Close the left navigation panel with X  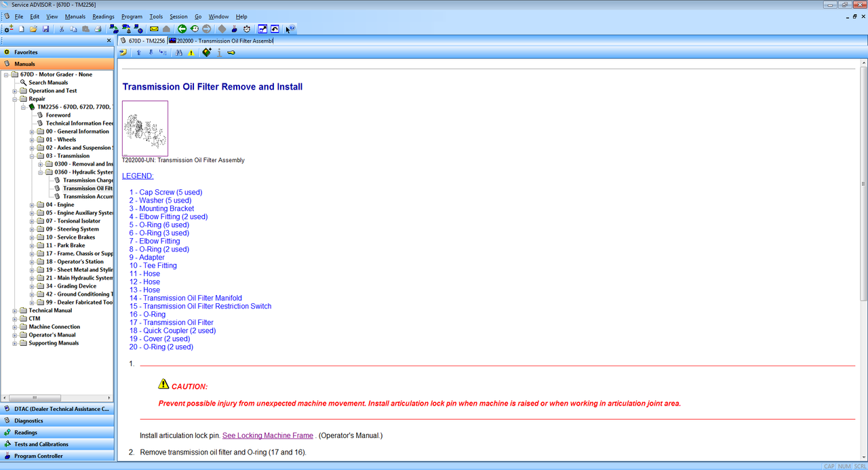[108, 41]
